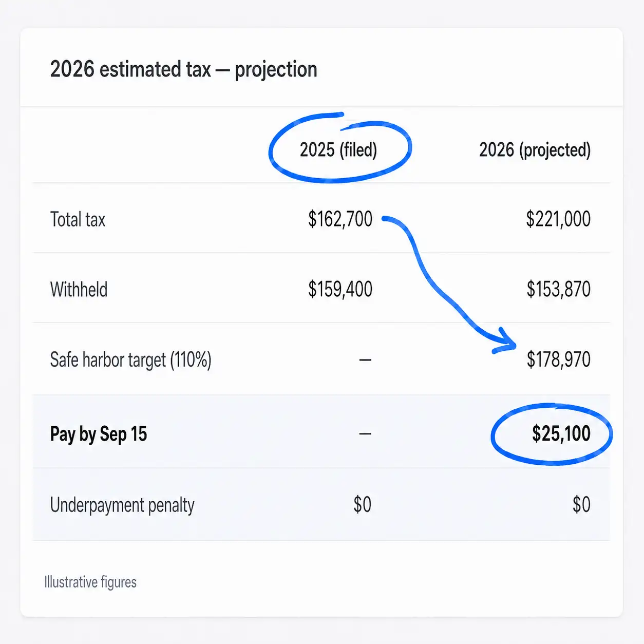The image size is (644, 644).
Task: Click the Total tax row label
Action: [78, 219]
